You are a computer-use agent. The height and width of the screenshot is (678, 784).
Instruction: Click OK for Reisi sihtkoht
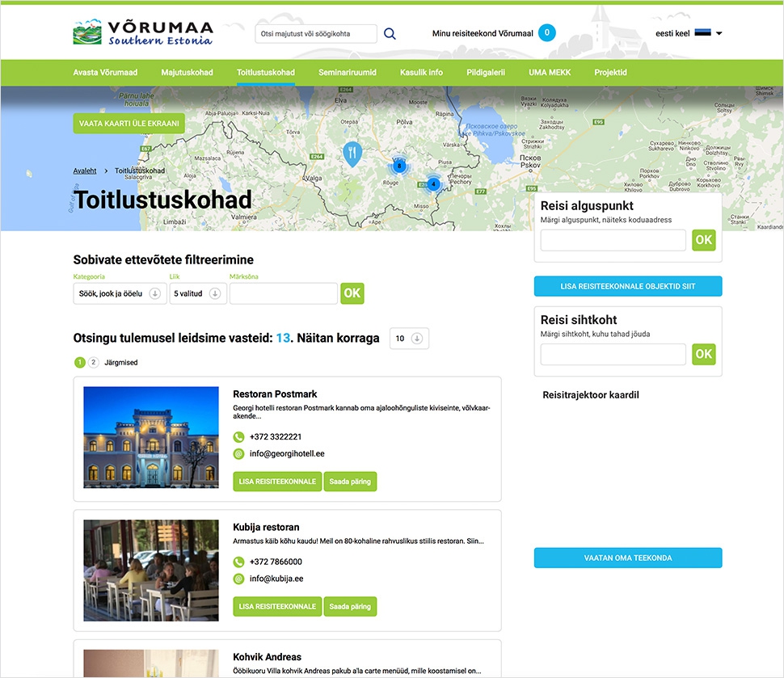[703, 354]
